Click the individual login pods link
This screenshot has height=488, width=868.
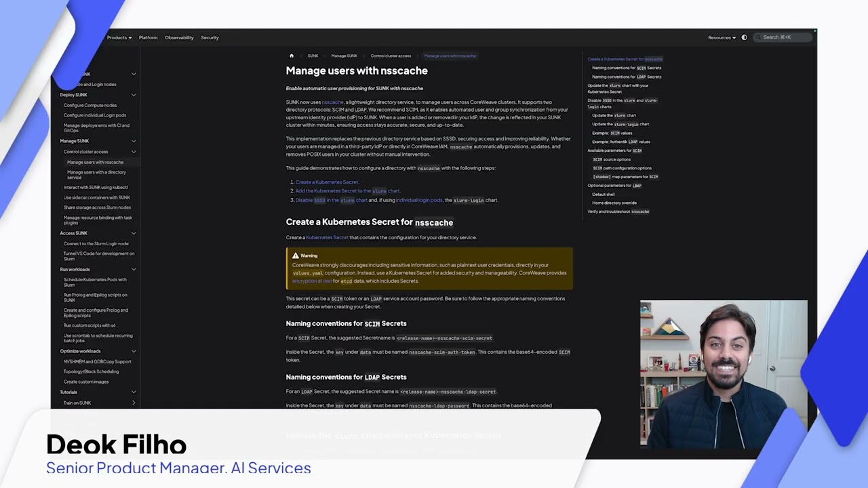pyautogui.click(x=419, y=200)
